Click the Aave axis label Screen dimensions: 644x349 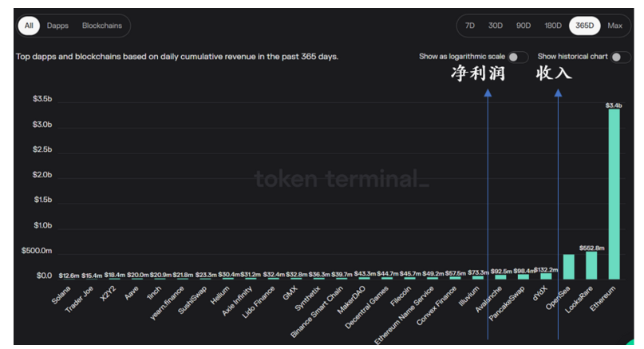click(132, 292)
